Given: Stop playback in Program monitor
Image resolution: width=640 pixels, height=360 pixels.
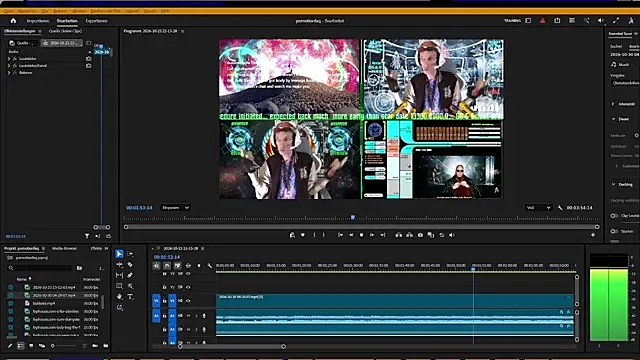Looking at the screenshot, I should (361, 235).
